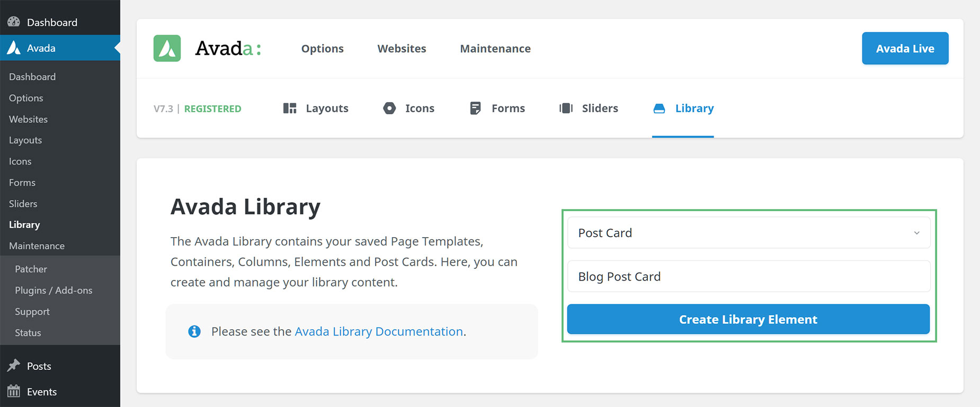Click the info icon beside documentation note
Image resolution: width=980 pixels, height=407 pixels.
pos(194,331)
